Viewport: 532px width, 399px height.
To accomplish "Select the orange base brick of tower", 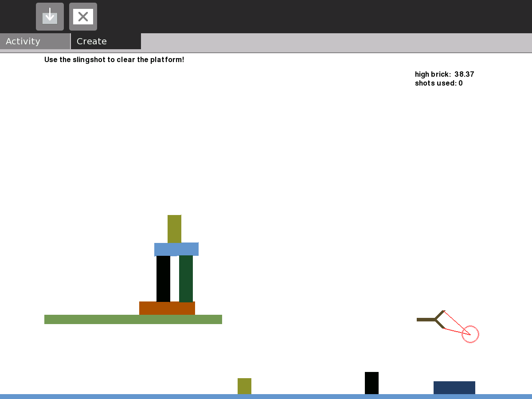I will point(167,308).
